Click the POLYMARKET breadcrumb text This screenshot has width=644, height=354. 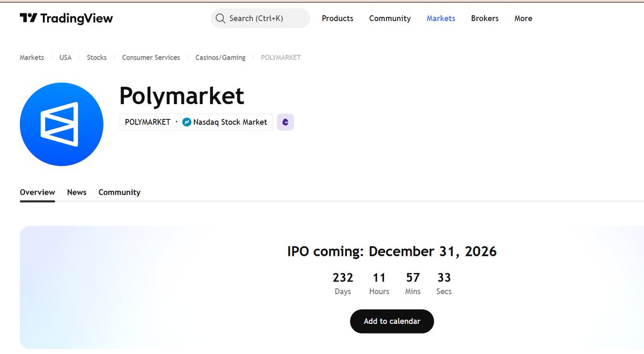281,57
